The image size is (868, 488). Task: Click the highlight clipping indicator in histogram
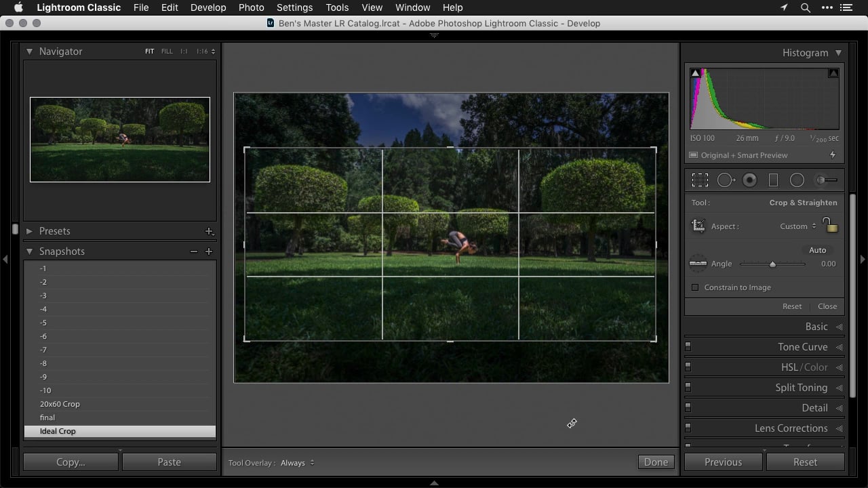point(833,73)
